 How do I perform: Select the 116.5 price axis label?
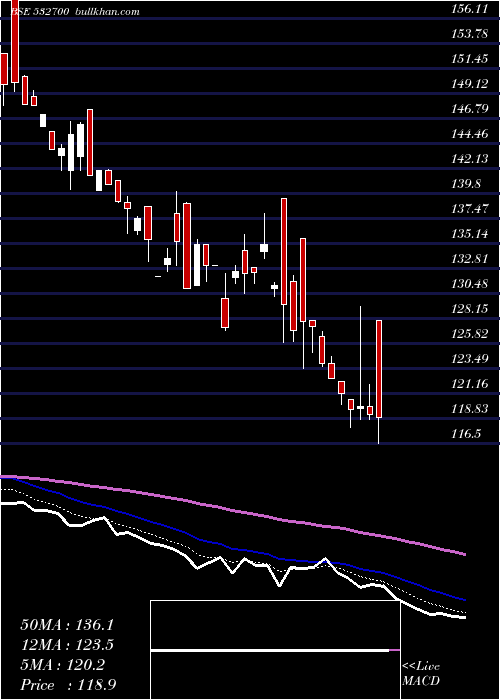coord(467,434)
